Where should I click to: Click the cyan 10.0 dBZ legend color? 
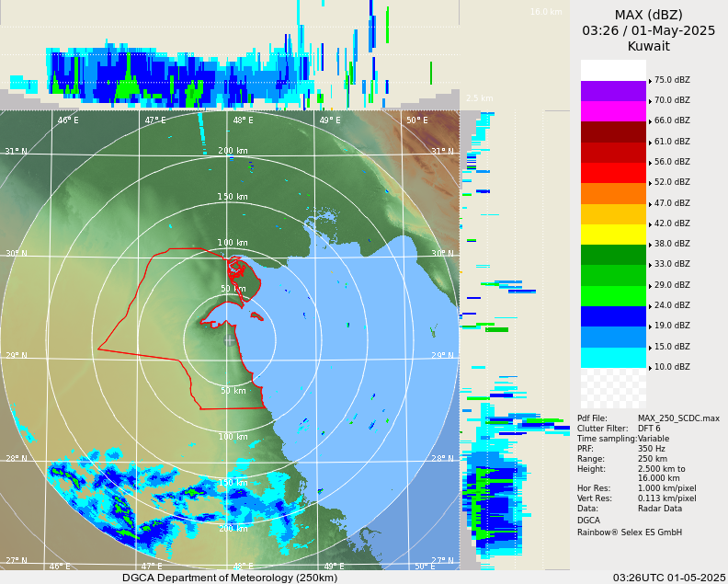coord(613,358)
